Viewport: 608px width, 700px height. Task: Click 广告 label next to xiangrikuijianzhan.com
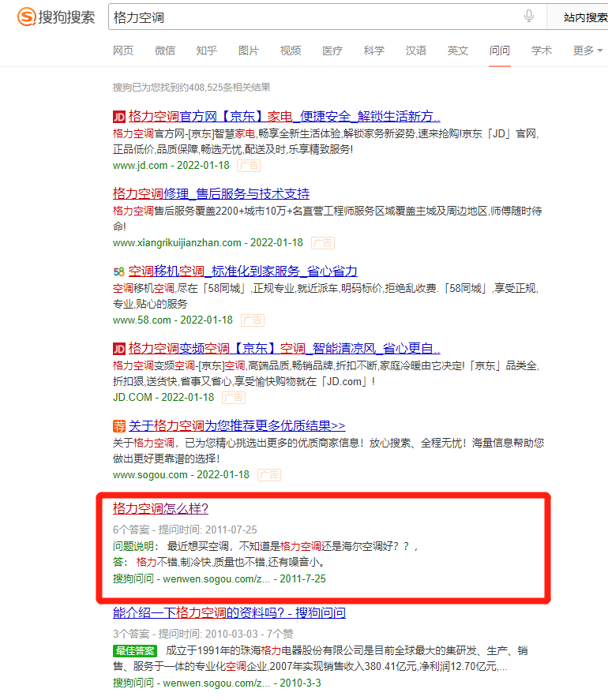322,243
